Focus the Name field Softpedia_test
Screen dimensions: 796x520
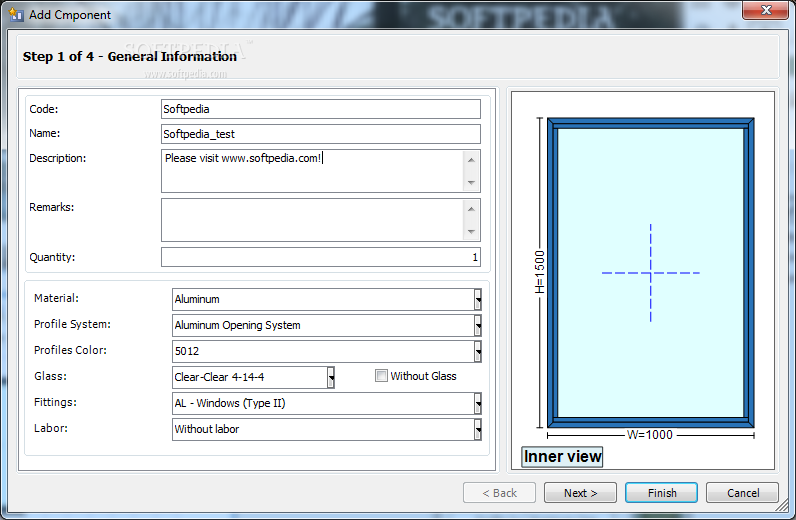point(321,134)
